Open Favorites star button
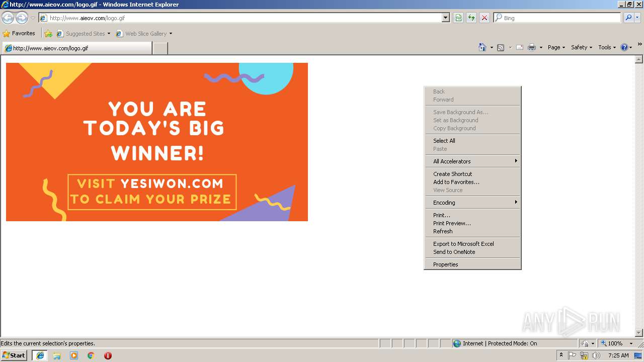This screenshot has width=644, height=362. tap(19, 33)
